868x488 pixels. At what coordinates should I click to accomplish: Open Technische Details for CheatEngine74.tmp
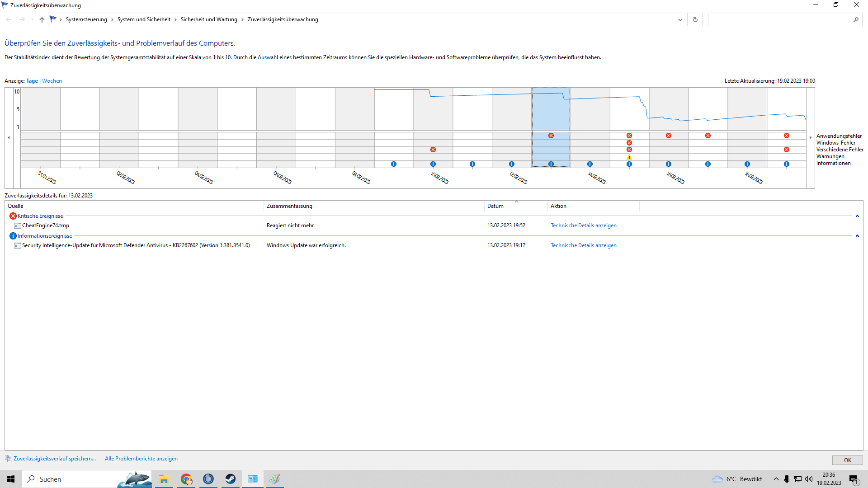583,225
